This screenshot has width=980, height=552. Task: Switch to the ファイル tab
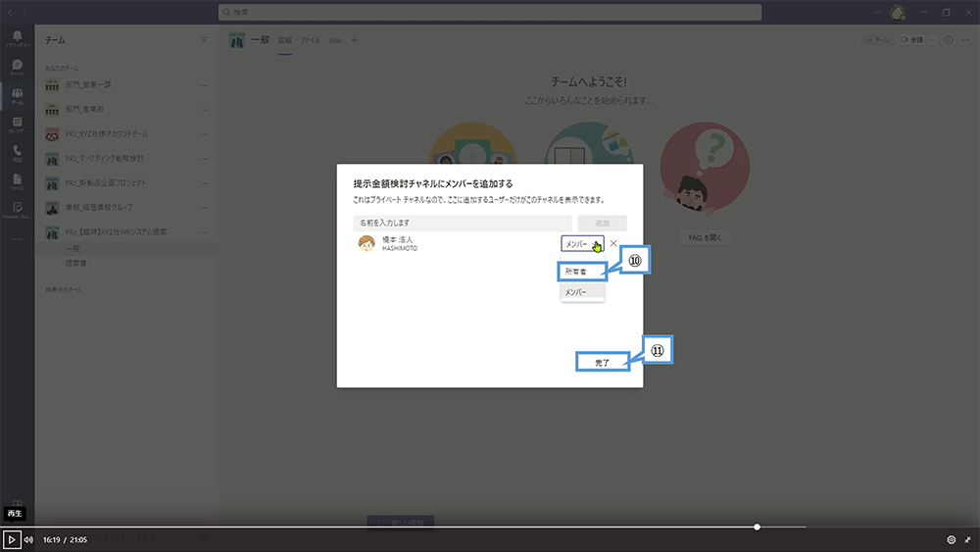click(310, 40)
